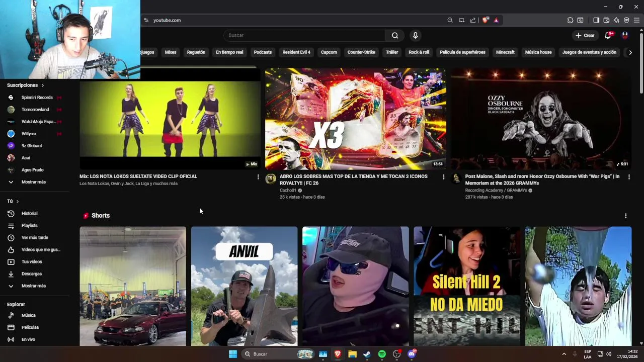This screenshot has width=644, height=362.
Task: Open options menu for the FC 26 video
Action: coord(443,177)
